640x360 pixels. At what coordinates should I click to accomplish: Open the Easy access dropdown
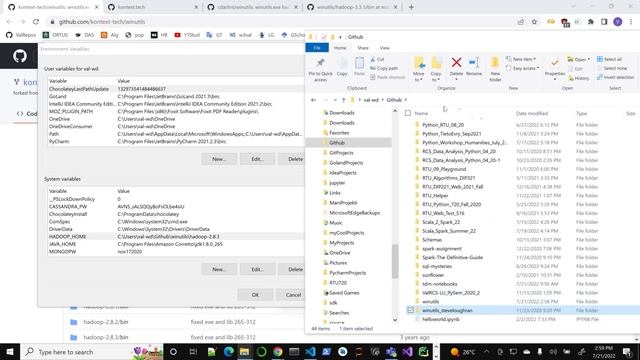[523, 68]
